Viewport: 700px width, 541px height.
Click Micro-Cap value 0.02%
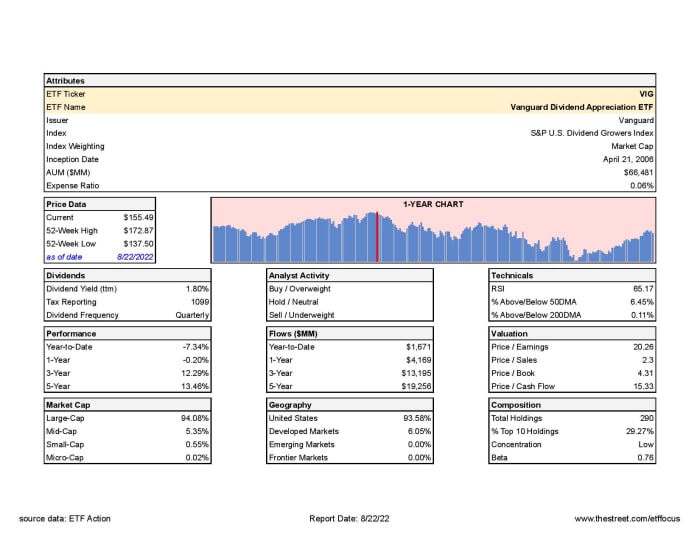pos(197,458)
